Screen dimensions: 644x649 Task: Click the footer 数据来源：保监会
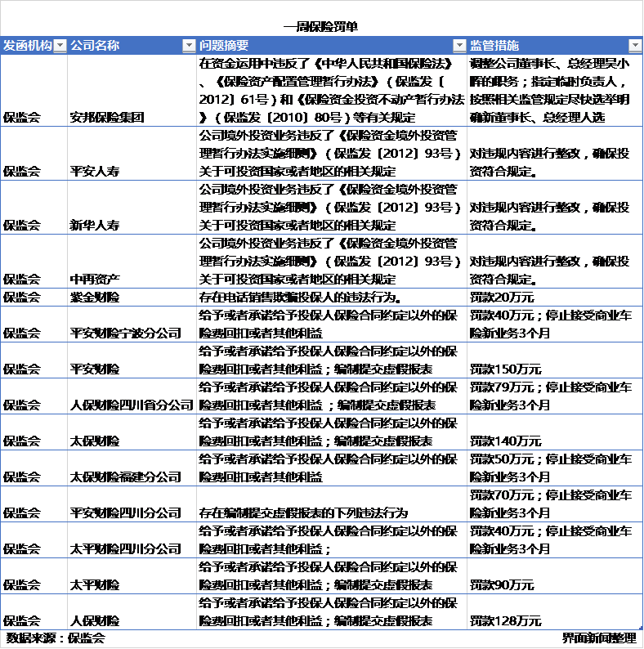[55, 638]
